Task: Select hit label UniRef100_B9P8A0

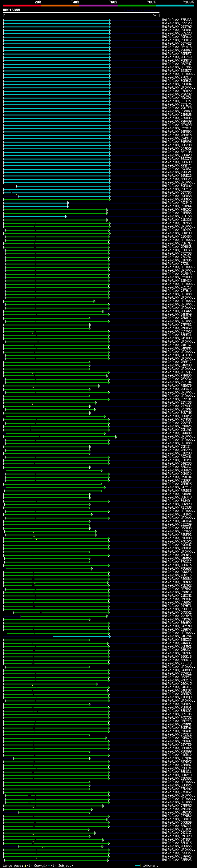Action: pos(176,186)
